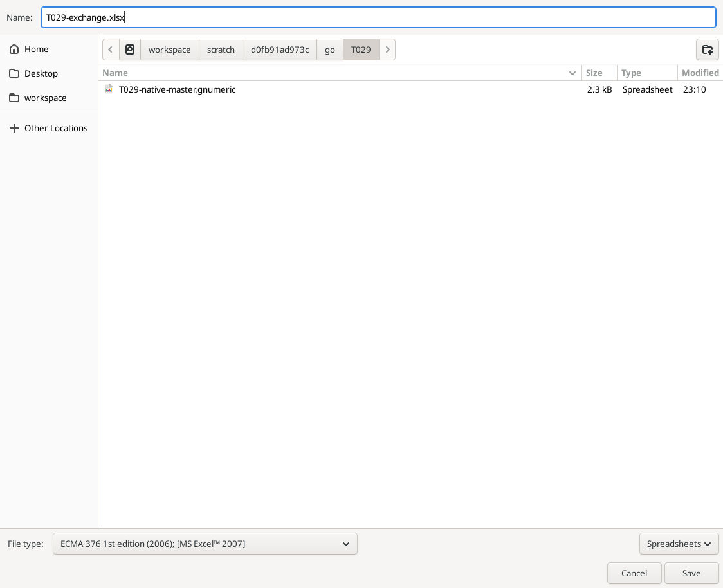Click the Spreadsheet type cell

[647, 89]
